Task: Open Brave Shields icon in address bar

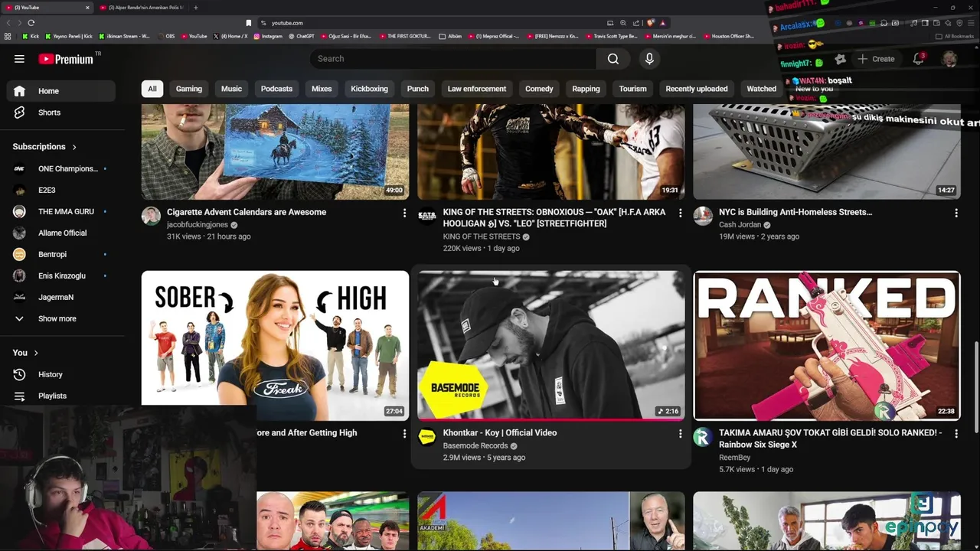Action: pyautogui.click(x=650, y=23)
